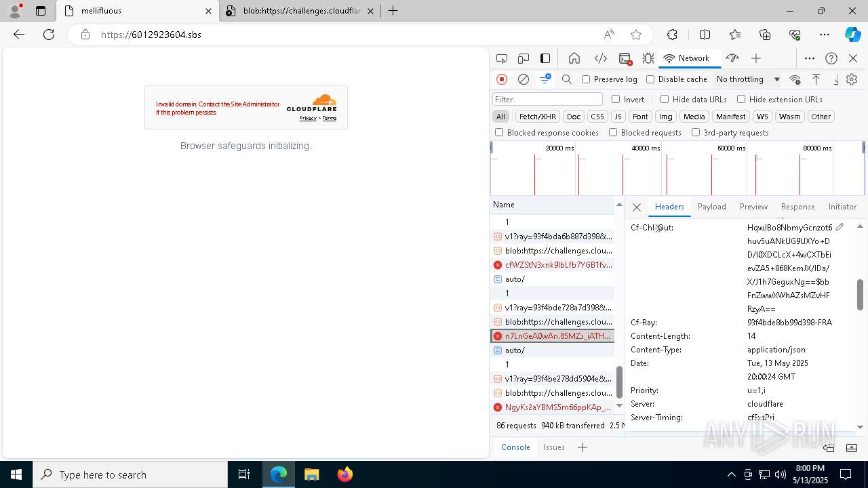Viewport: 868px width, 488px height.
Task: Open network conditions wifi-gear icon
Action: point(795,79)
